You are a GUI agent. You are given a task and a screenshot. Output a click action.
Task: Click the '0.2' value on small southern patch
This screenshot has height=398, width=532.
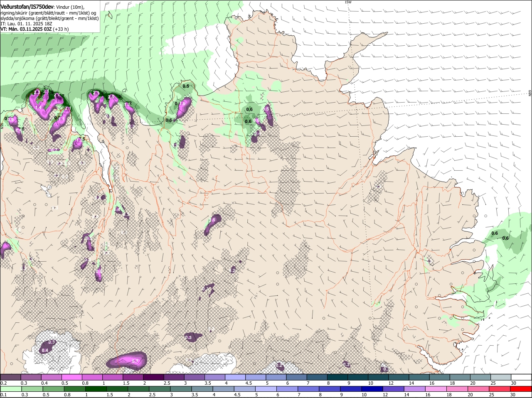click(280, 365)
